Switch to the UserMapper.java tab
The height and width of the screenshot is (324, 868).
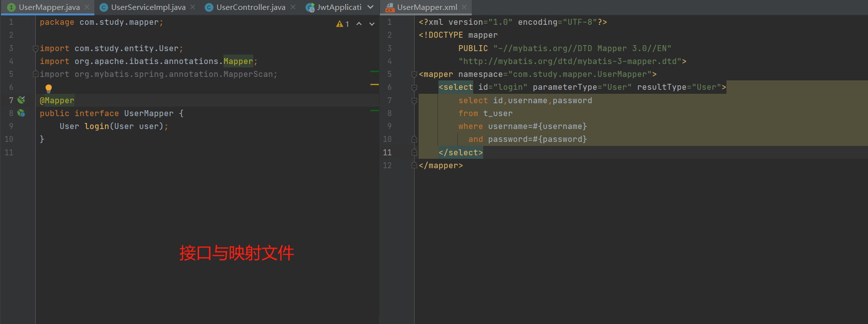pos(49,7)
